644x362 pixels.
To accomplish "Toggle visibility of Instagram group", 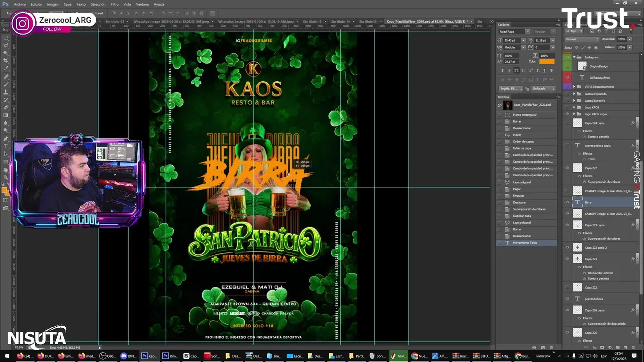I will click(567, 57).
